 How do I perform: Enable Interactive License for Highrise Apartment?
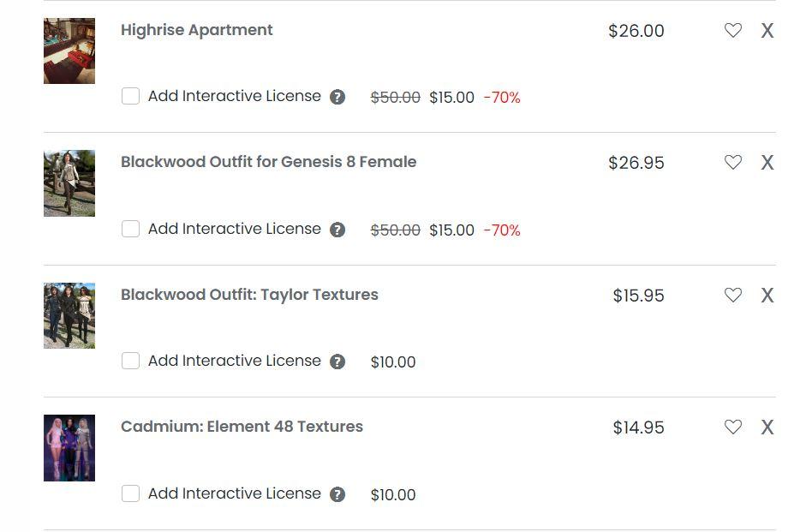pos(130,96)
